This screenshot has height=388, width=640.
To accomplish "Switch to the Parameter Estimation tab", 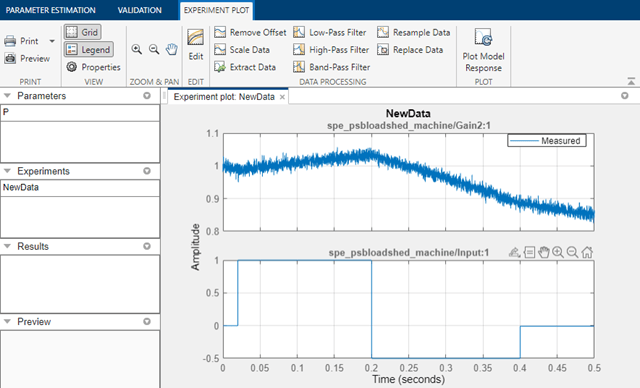I will [x=51, y=10].
